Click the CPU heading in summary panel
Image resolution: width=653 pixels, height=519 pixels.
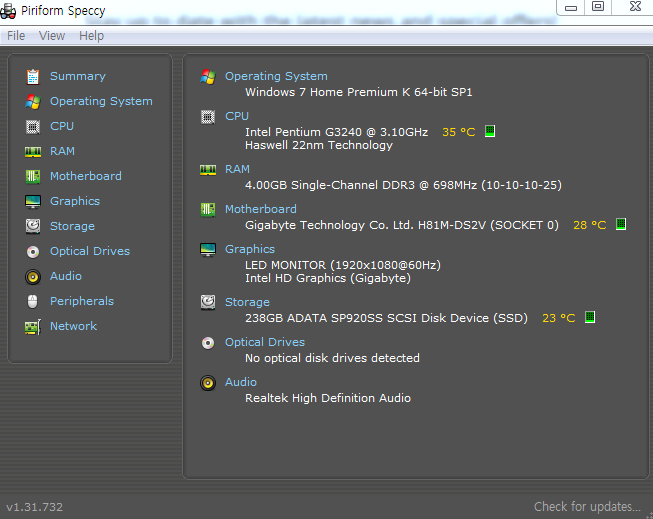click(237, 116)
